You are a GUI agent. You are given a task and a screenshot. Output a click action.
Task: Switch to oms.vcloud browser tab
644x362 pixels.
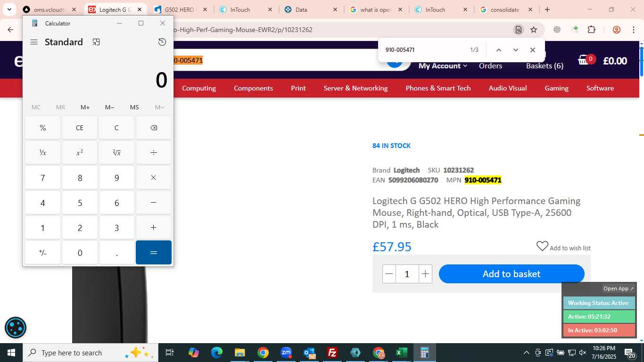(x=50, y=9)
